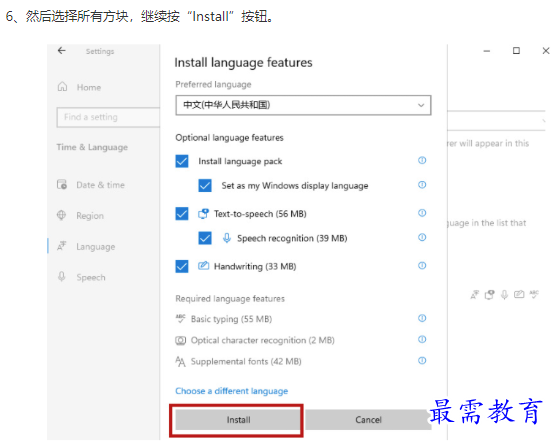Show info for Install language pack
The width and height of the screenshot is (551, 443).
[x=422, y=160]
